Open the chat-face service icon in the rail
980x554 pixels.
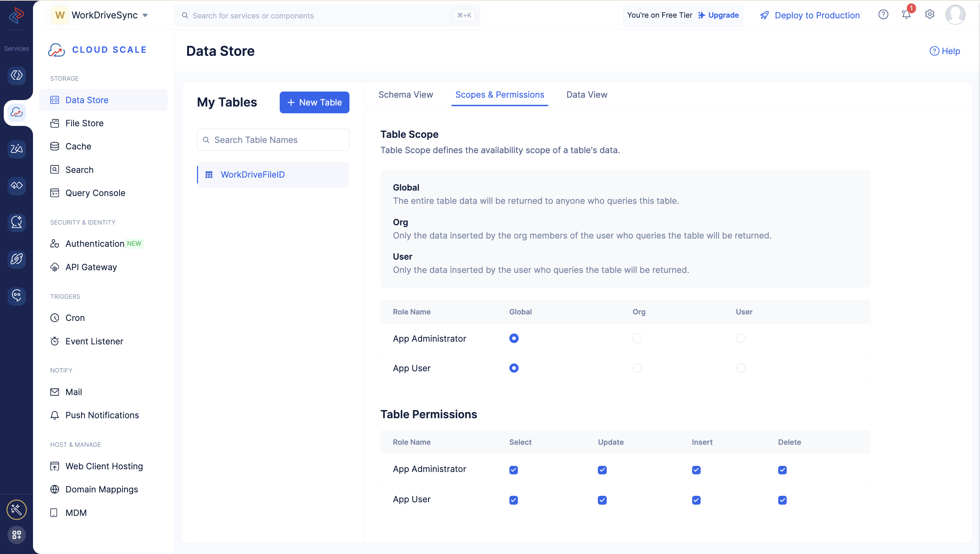[16, 296]
